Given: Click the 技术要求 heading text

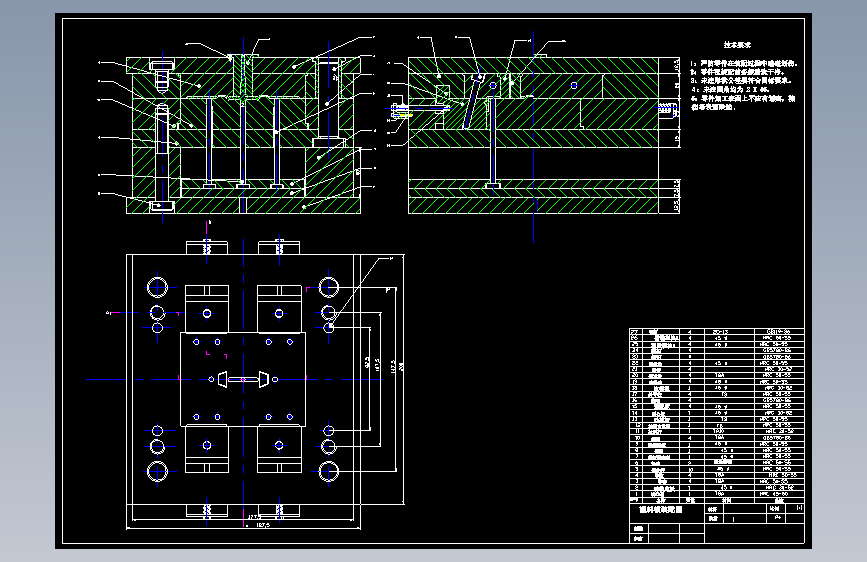Looking at the screenshot, I should (737, 45).
